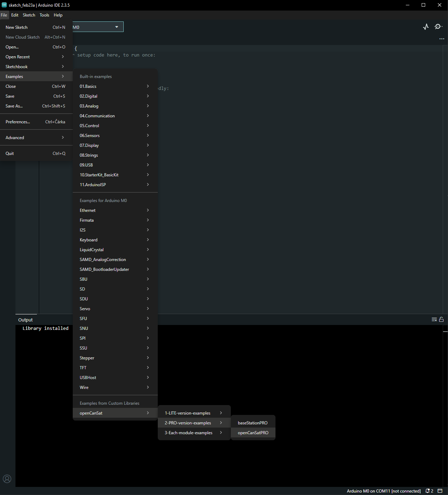Open Wire examples submenu
The width and height of the screenshot is (448, 495).
(x=115, y=387)
